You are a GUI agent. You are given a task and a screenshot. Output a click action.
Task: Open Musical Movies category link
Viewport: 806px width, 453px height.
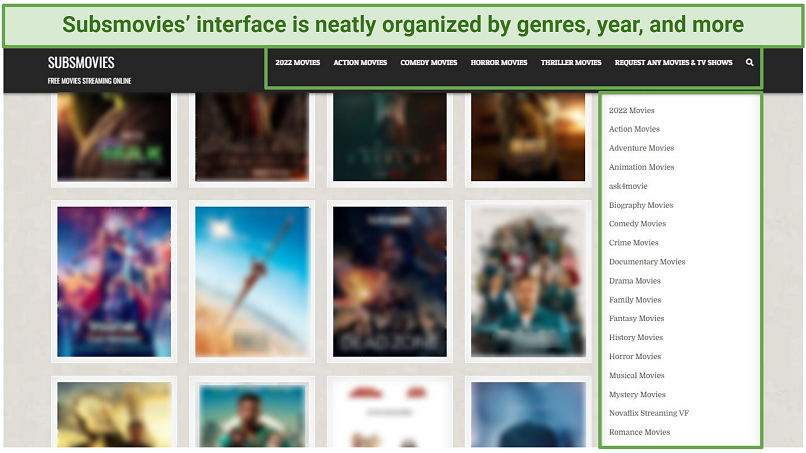(637, 375)
